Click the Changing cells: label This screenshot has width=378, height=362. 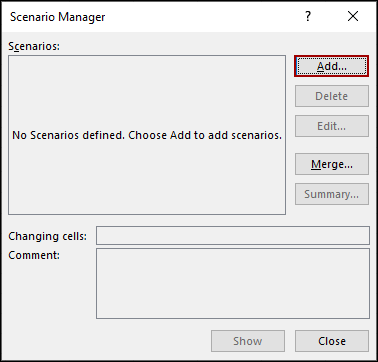click(x=47, y=236)
